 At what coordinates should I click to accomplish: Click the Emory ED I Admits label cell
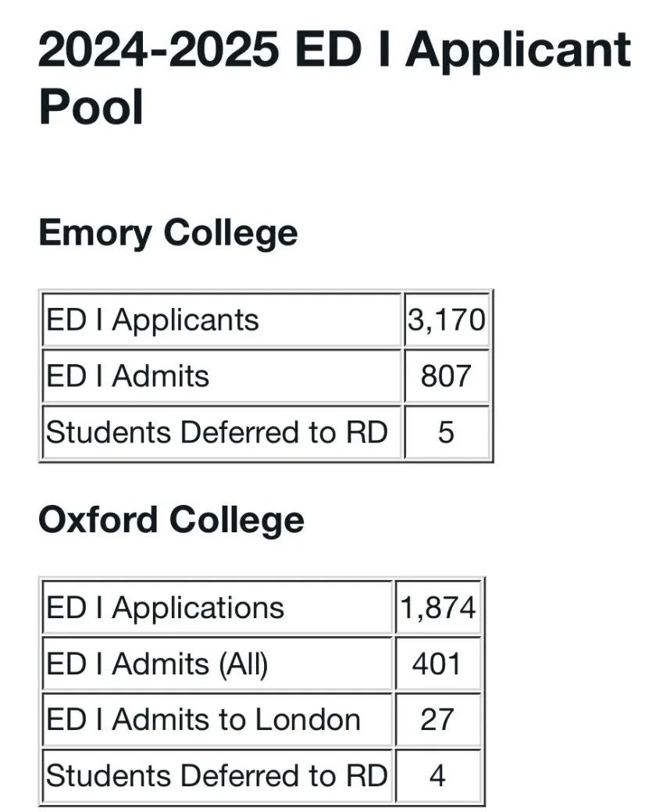(x=222, y=377)
